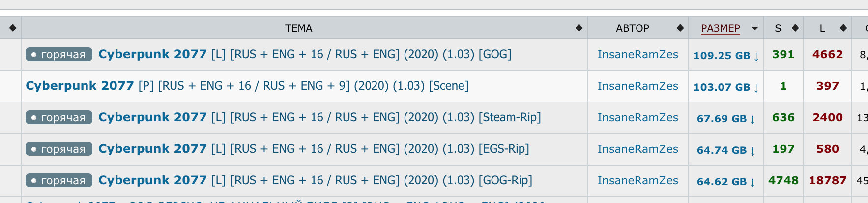Viewport: 868px width, 203px height.
Task: Open the Cyberpunk 2077 [EGS-Rip] topic
Action: coord(314,149)
